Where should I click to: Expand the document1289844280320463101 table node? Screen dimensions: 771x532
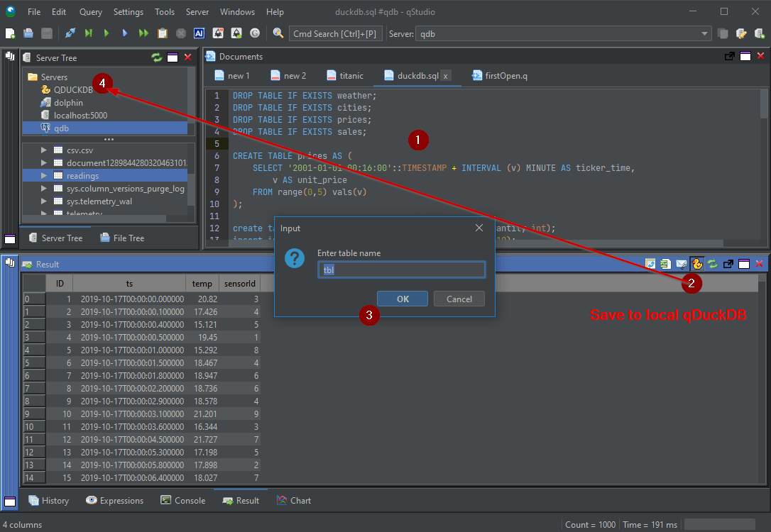click(44, 162)
